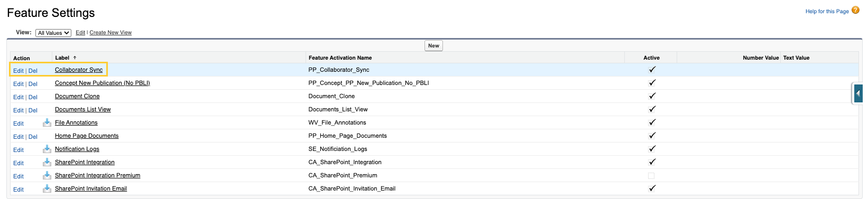Click Active checkmark for Documents List View

click(652, 109)
